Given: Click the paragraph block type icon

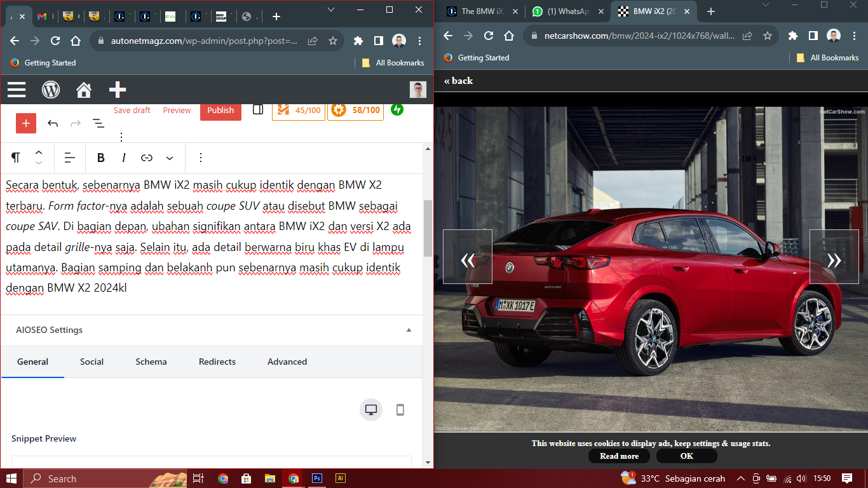Looking at the screenshot, I should tap(15, 158).
